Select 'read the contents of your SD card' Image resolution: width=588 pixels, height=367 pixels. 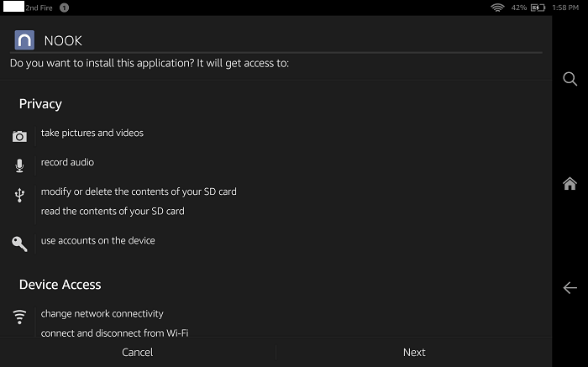pyautogui.click(x=113, y=211)
